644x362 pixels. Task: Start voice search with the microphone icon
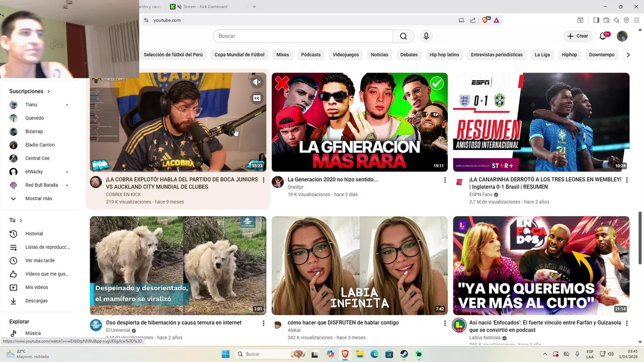pos(426,36)
